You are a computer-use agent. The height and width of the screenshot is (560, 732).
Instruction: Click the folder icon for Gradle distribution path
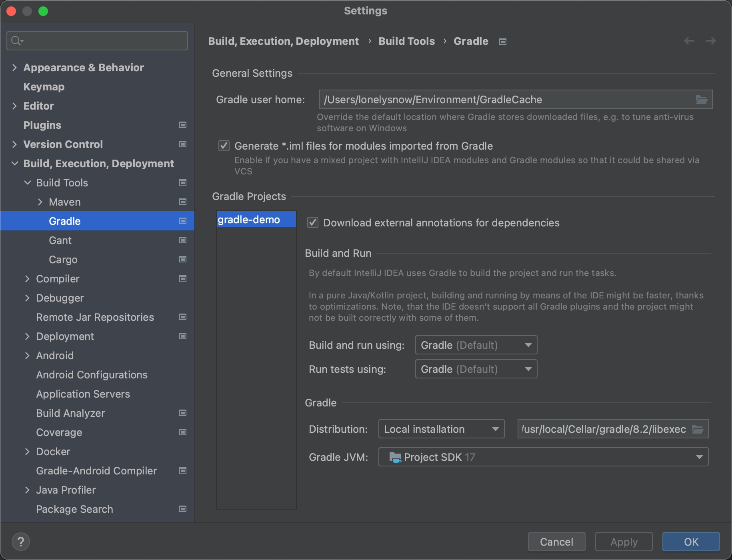pyautogui.click(x=698, y=429)
